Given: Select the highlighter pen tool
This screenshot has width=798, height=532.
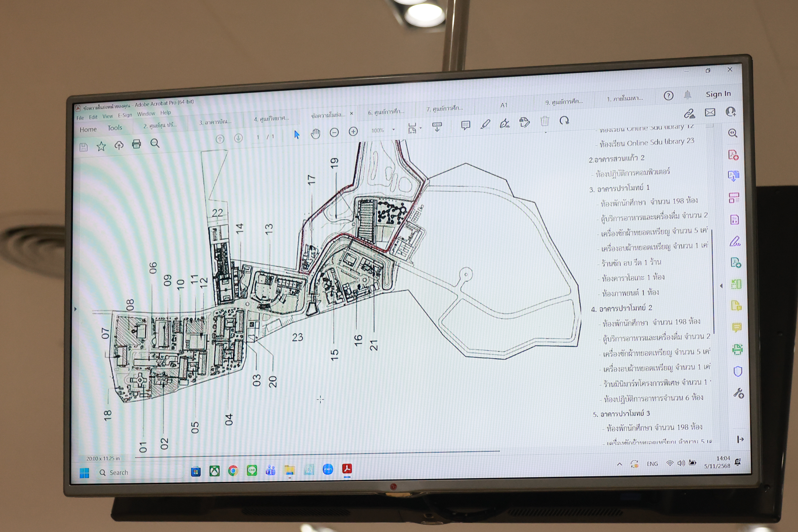Looking at the screenshot, I should [485, 124].
